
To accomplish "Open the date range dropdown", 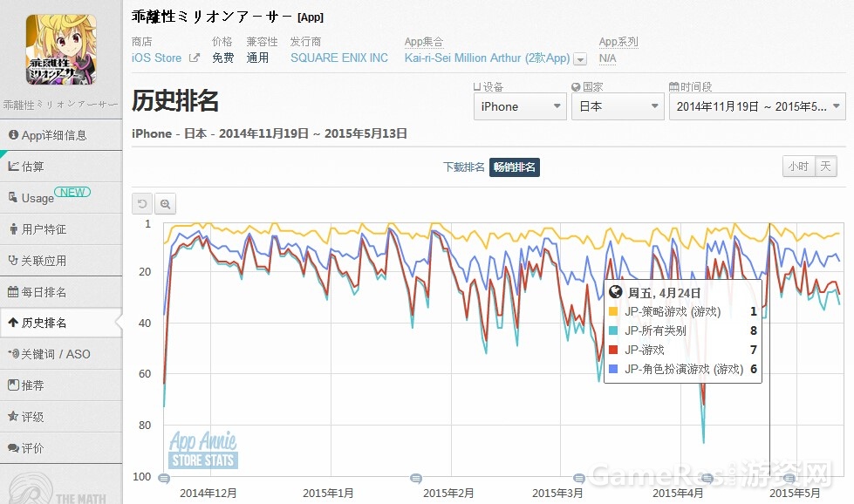I will 757,106.
